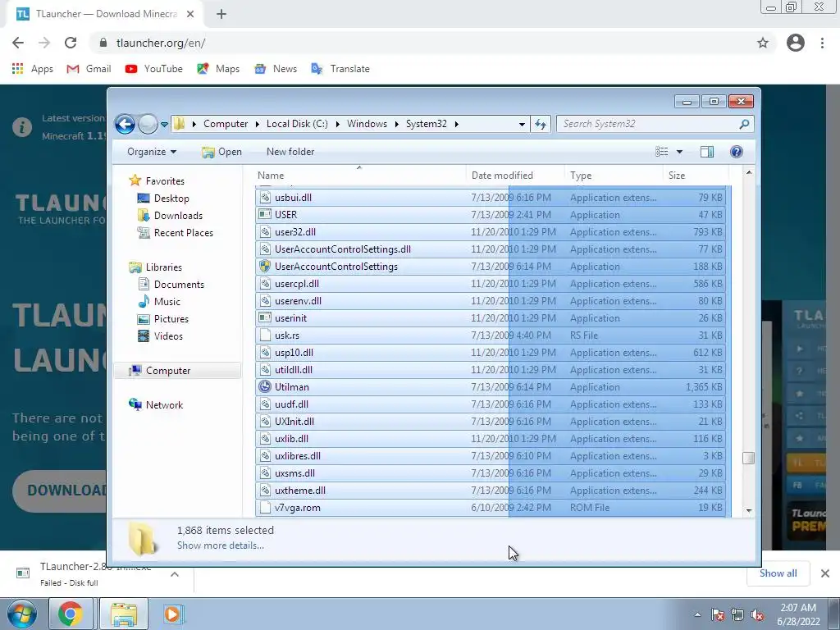Open Favorites in the navigation pane
Viewport: 840px width, 630px height.
(164, 181)
